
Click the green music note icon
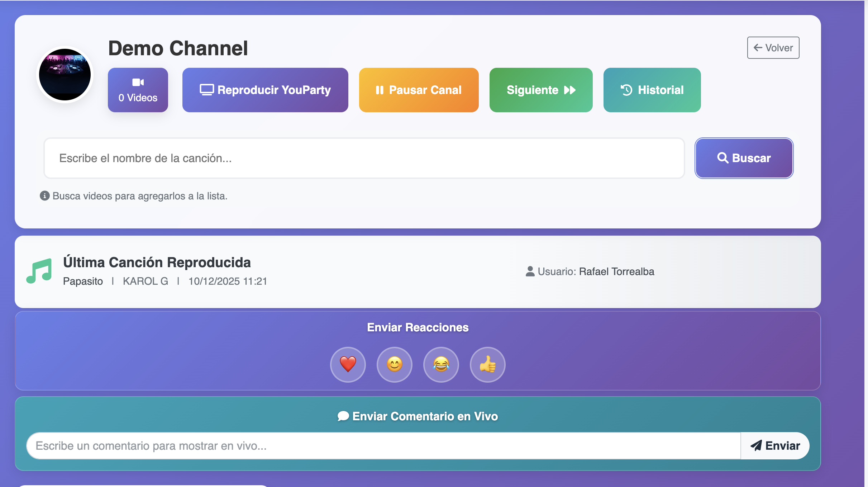click(39, 271)
